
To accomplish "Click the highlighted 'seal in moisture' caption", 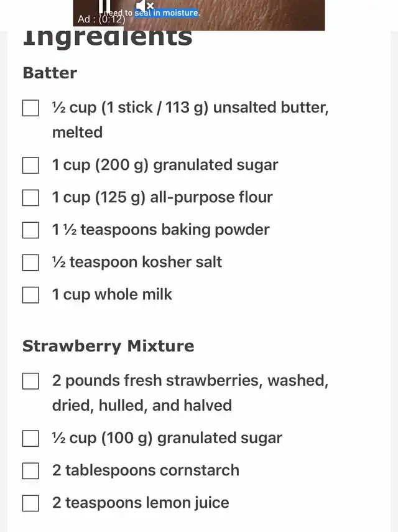I will coord(166,13).
